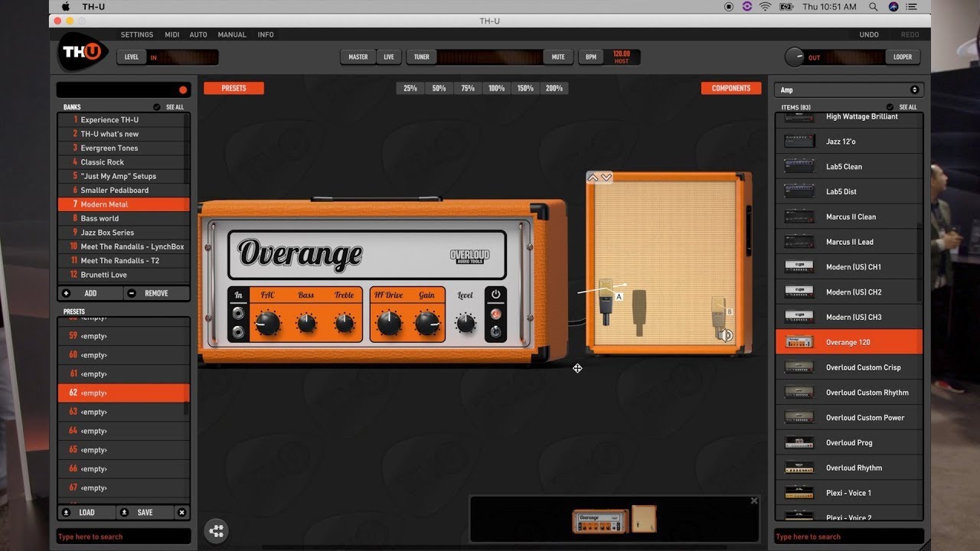Click the Overloud Prog amp icon
Screen dimensions: 980x551
(x=799, y=442)
